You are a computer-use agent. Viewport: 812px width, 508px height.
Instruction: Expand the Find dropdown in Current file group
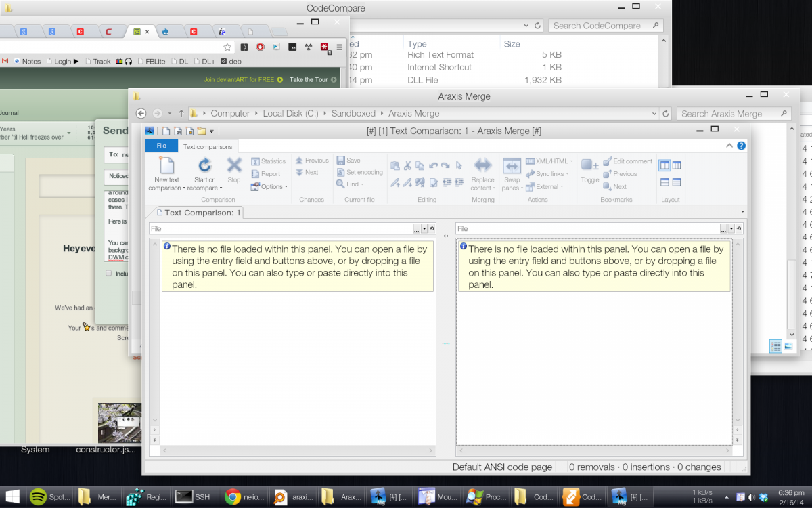click(x=351, y=184)
